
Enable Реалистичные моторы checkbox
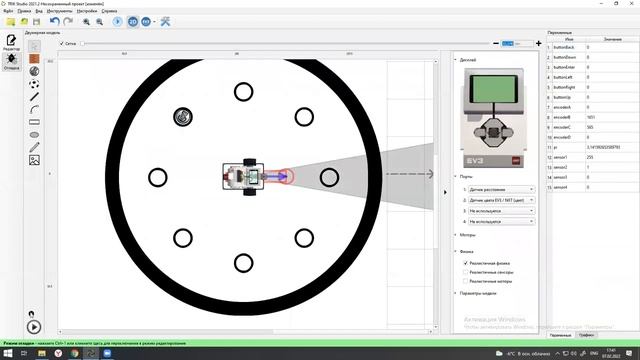pyautogui.click(x=465, y=281)
